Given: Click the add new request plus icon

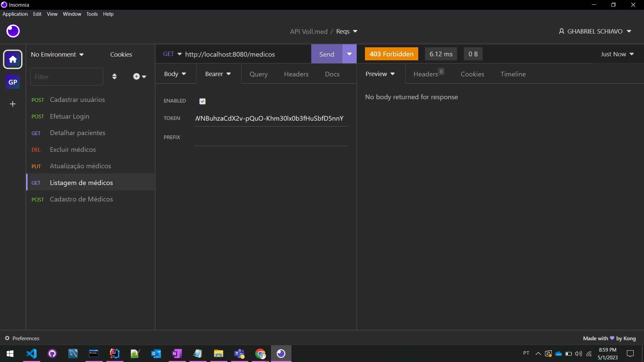Looking at the screenshot, I should [x=137, y=76].
